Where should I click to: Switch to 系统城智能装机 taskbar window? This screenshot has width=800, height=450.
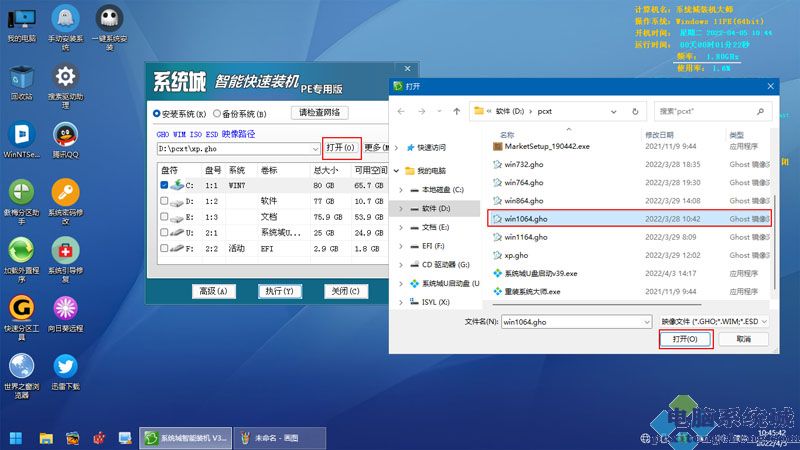pyautogui.click(x=186, y=438)
